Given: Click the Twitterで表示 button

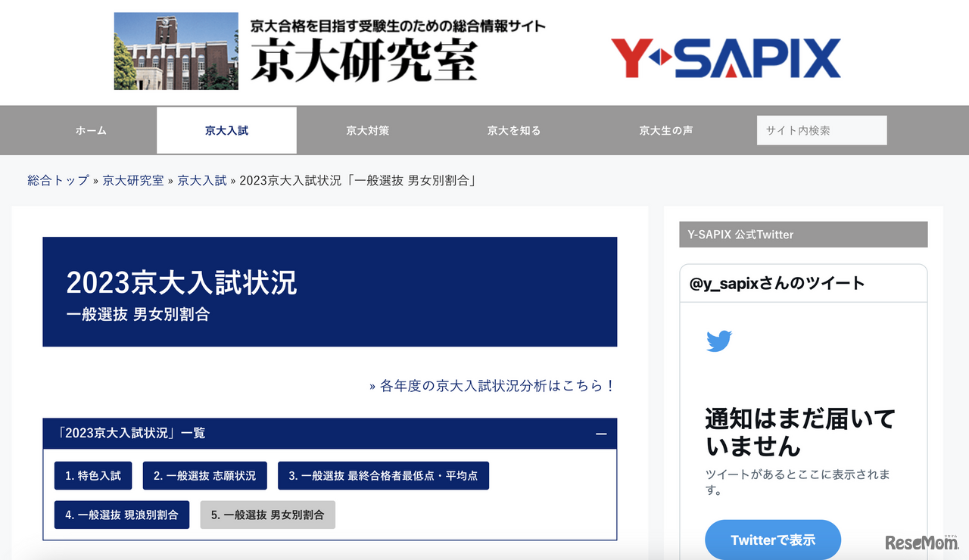Looking at the screenshot, I should [773, 540].
